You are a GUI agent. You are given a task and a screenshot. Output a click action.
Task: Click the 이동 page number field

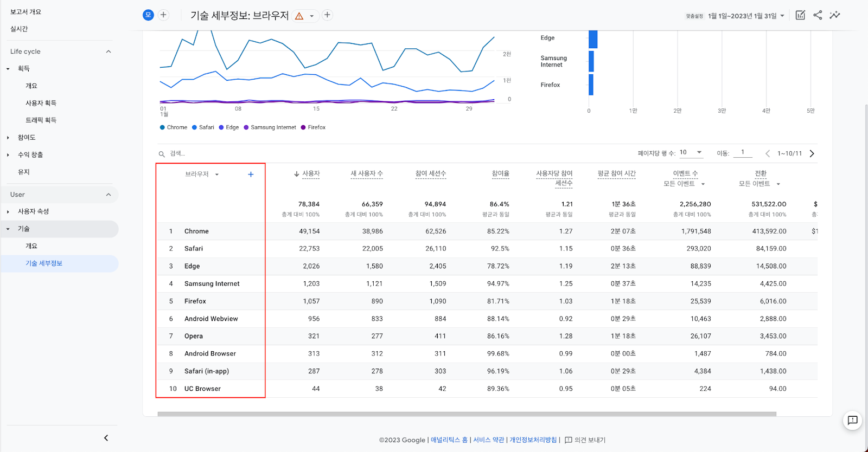click(x=743, y=153)
